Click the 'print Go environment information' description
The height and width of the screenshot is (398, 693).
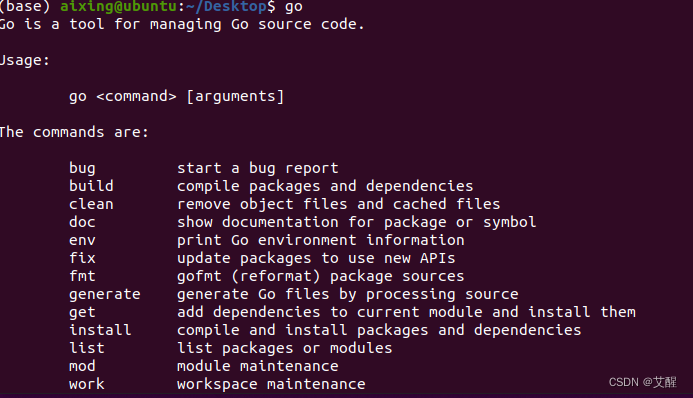tap(321, 240)
